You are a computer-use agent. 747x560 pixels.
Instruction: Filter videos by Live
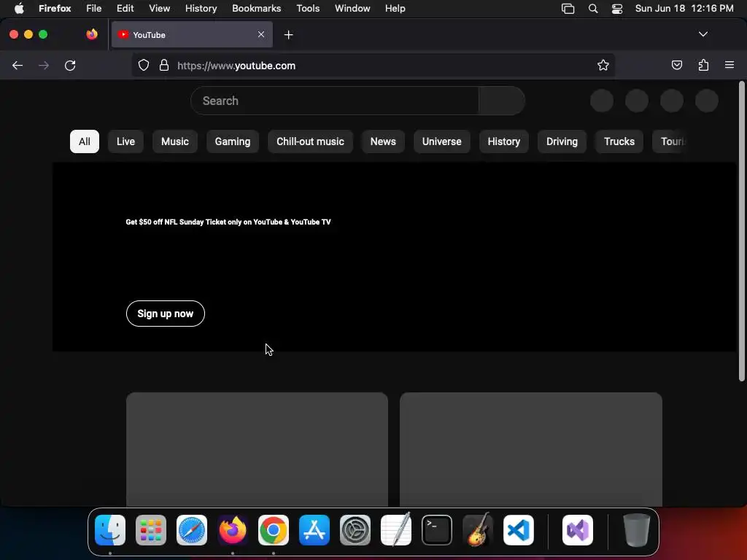tap(125, 141)
